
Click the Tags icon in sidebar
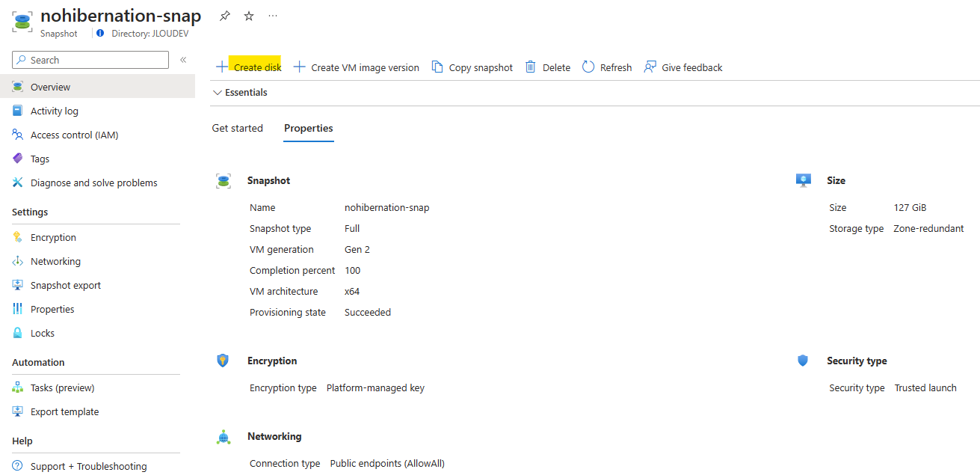18,159
